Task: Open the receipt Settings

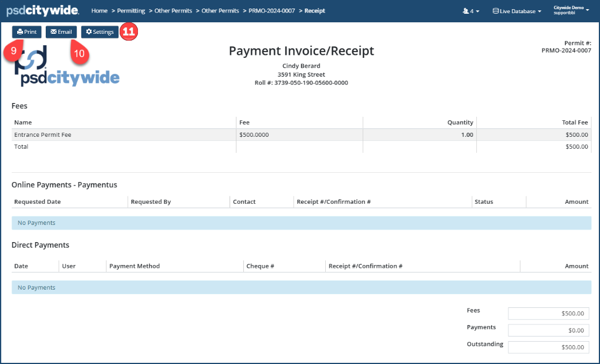Action: 100,32
